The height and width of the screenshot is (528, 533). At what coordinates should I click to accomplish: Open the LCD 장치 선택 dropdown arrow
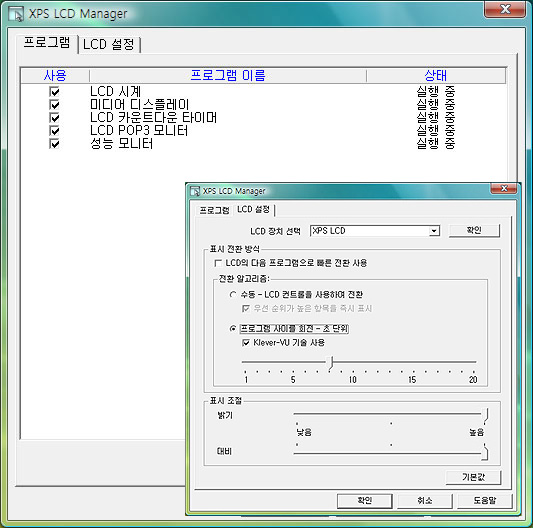tap(434, 231)
